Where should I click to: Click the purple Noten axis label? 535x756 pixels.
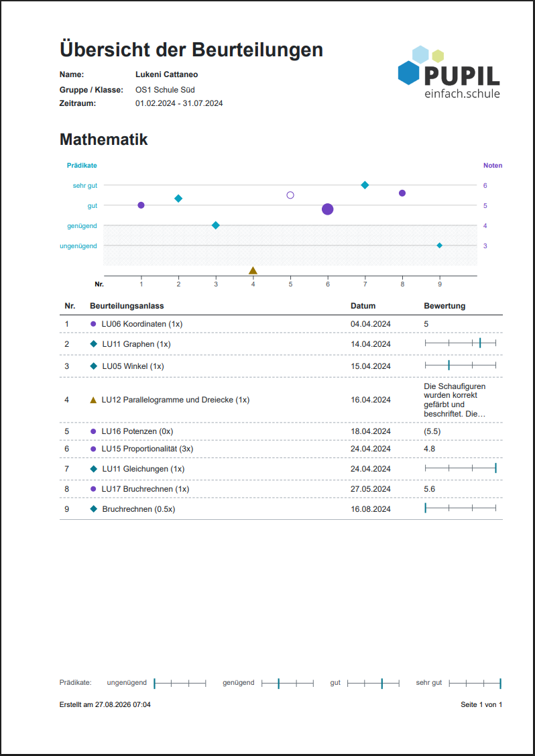tap(493, 166)
